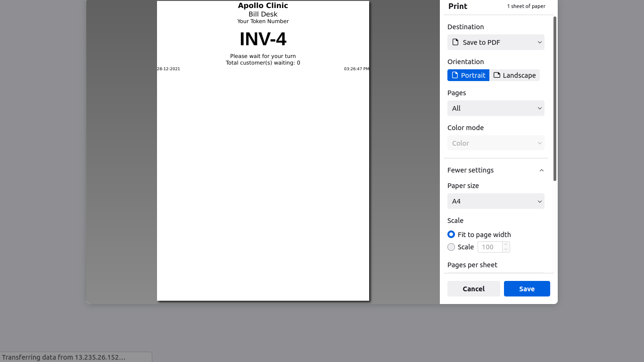644x362 pixels.
Task: Click the Landscape page icon
Action: (496, 75)
